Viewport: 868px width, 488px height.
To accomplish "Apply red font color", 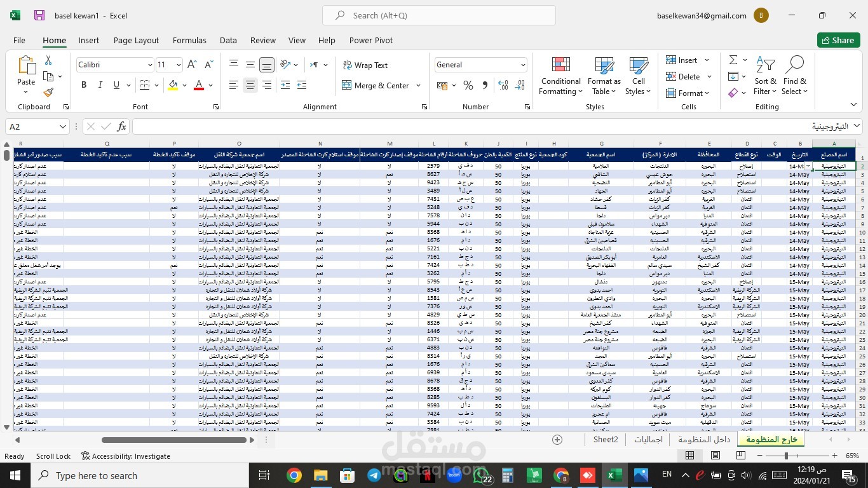I will (199, 85).
